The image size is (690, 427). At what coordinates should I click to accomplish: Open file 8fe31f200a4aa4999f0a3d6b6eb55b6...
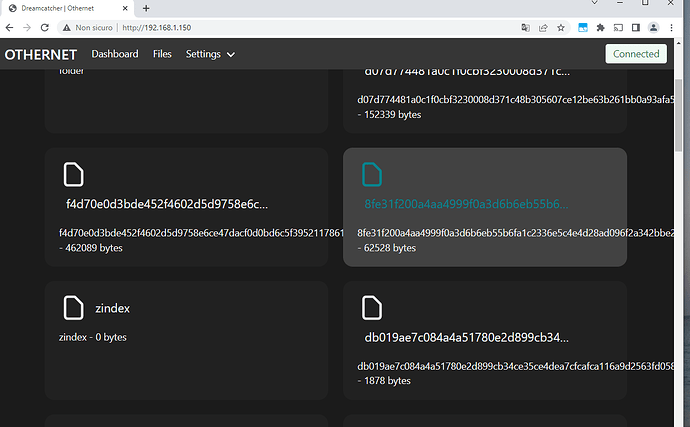click(466, 204)
